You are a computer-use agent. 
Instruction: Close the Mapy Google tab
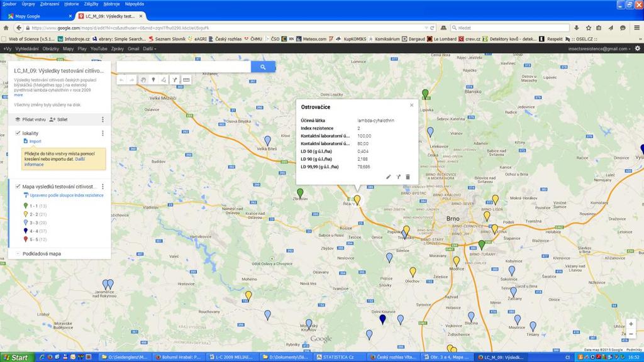tap(70, 16)
